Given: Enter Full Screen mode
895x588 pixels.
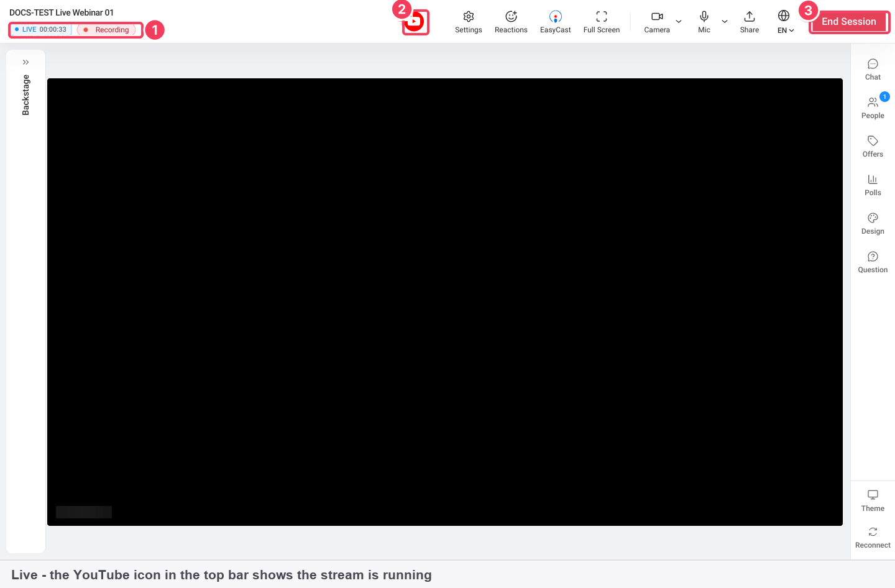Looking at the screenshot, I should pos(602,22).
